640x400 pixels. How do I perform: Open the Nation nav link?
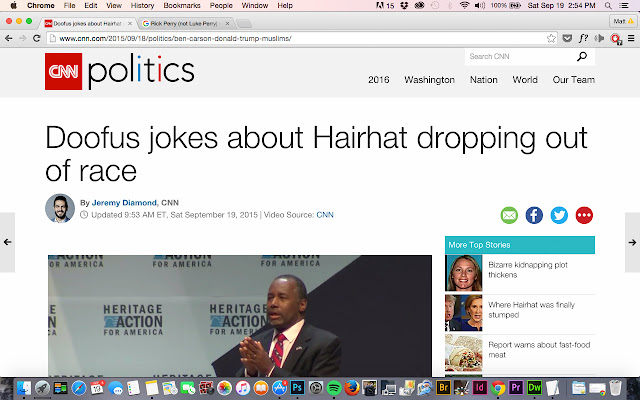(x=483, y=80)
